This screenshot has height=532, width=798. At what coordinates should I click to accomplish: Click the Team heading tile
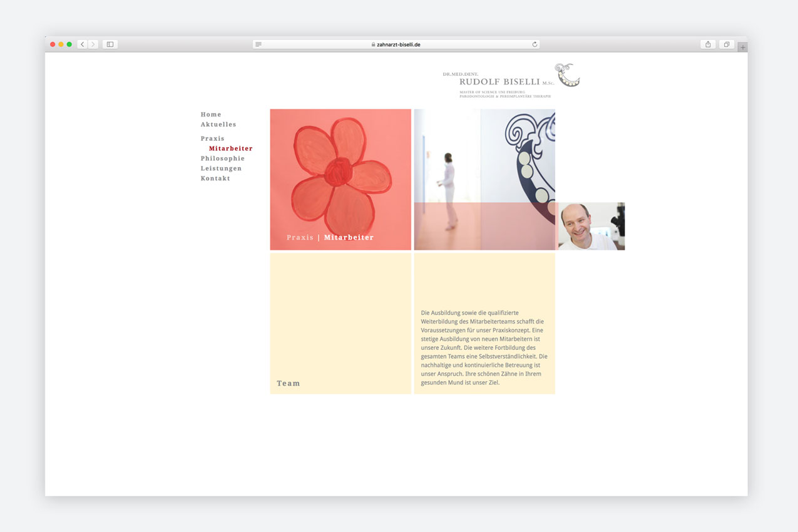click(x=340, y=324)
